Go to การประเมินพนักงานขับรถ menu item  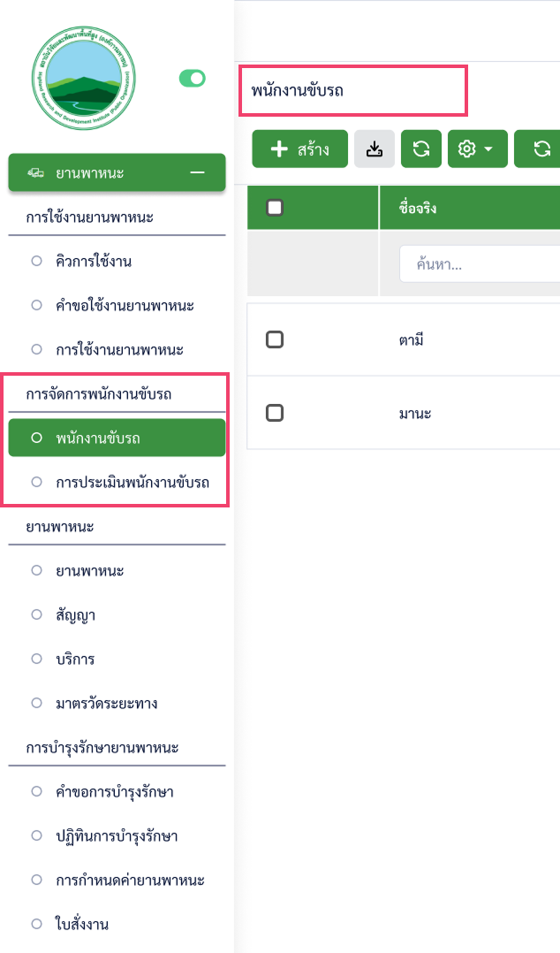(132, 482)
